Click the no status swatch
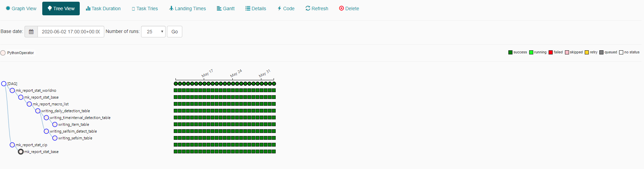This screenshot has width=644, height=169. tap(621, 52)
